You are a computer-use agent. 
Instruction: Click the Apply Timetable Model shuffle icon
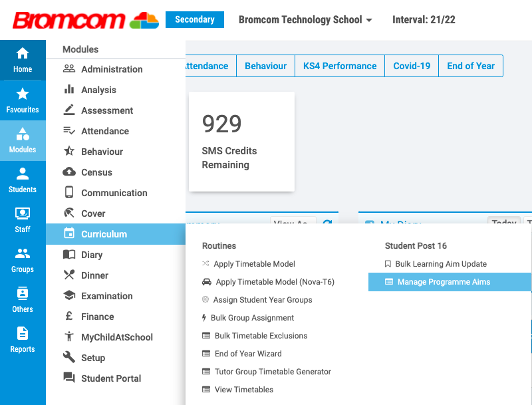[205, 263]
